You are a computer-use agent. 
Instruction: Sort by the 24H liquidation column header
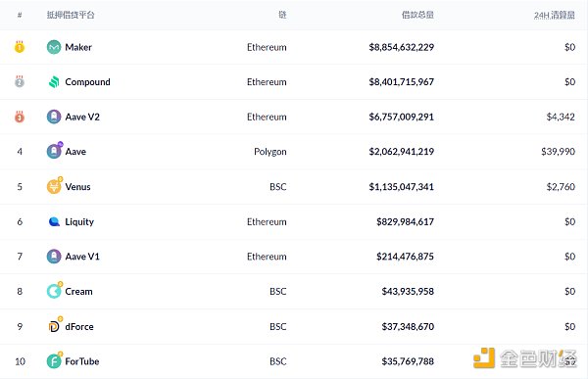tap(555, 15)
